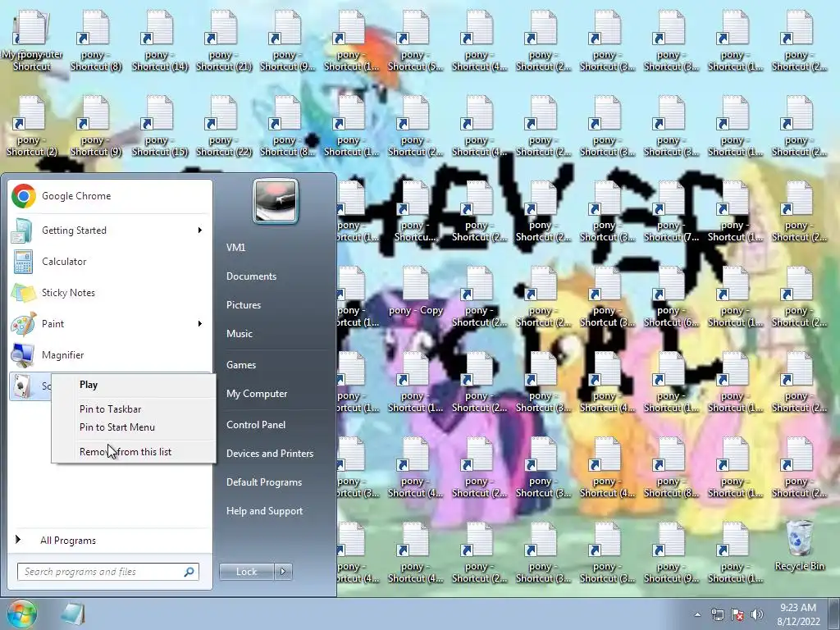Open Games from the Start menu

pyautogui.click(x=241, y=365)
